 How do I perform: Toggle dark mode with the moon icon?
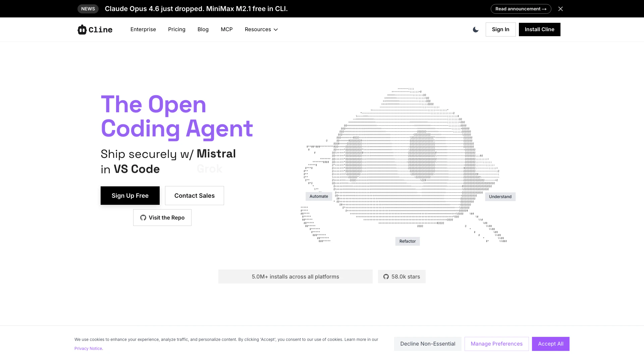pyautogui.click(x=476, y=29)
